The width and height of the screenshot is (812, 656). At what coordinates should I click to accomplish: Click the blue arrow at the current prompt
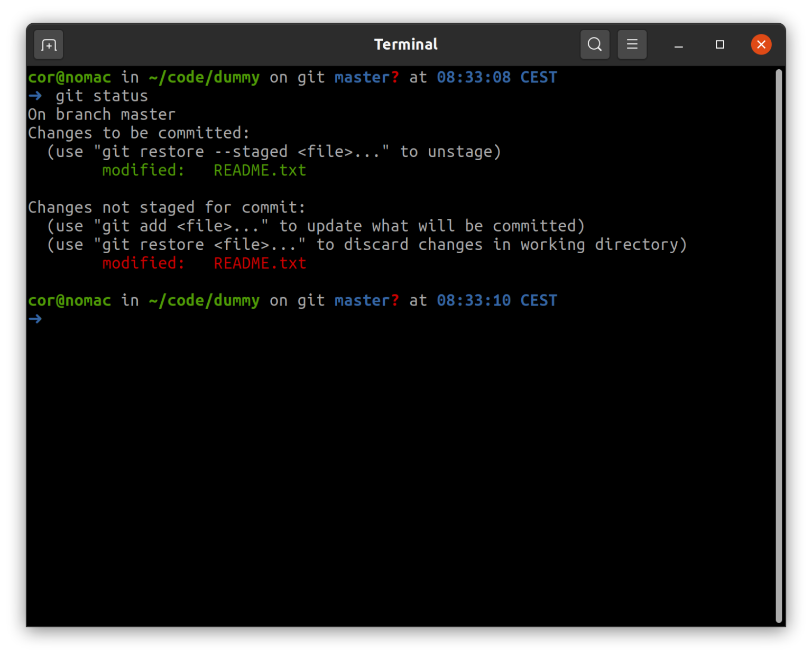click(34, 319)
